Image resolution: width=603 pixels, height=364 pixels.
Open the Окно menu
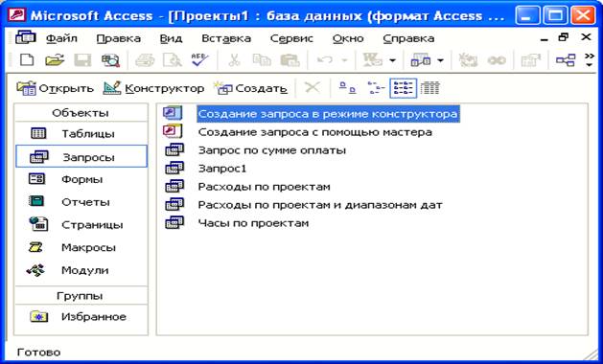348,39
